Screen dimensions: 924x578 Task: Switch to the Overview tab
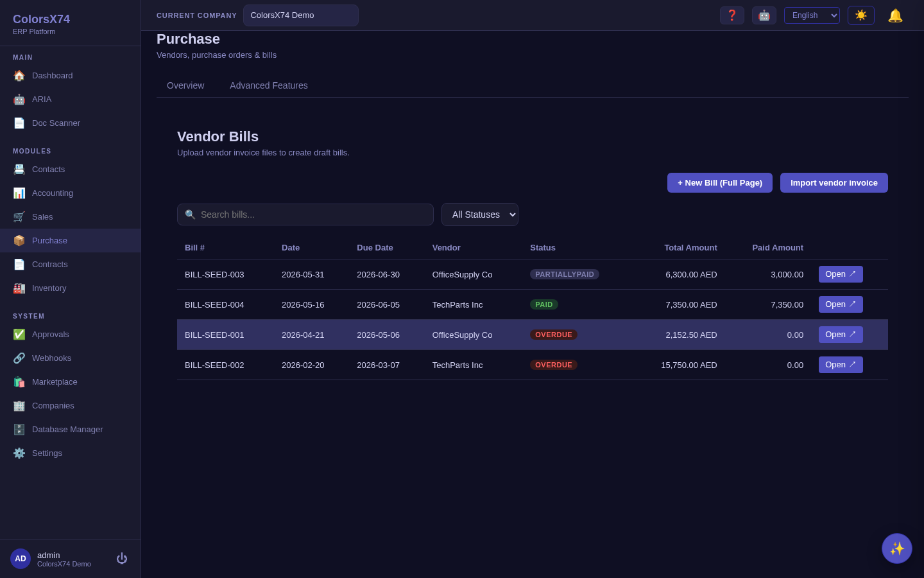tap(185, 85)
